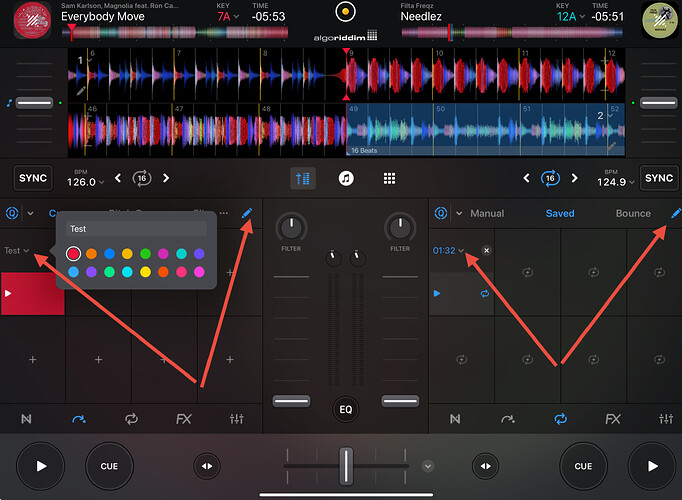Expand the left deck KEY 7A dropdown

227,17
